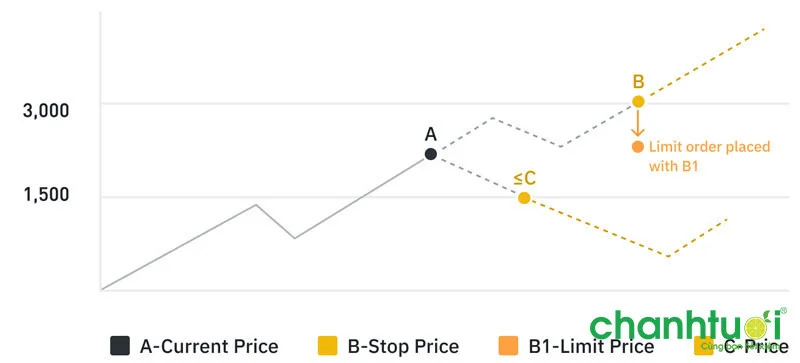800x363 pixels.
Task: Click the black point A marker
Action: 431,154
